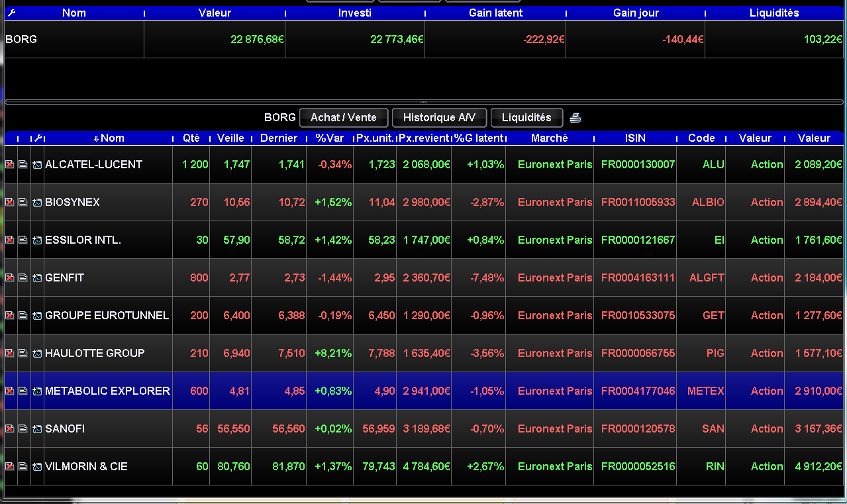Screen dimensions: 847x504
Task: Sort by the Veille column header
Action: click(230, 138)
